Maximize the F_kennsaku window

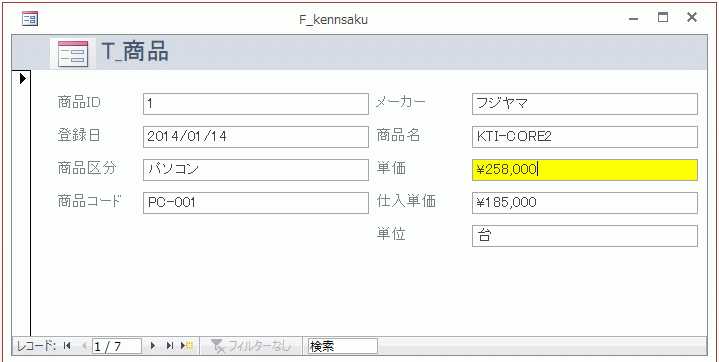click(663, 18)
